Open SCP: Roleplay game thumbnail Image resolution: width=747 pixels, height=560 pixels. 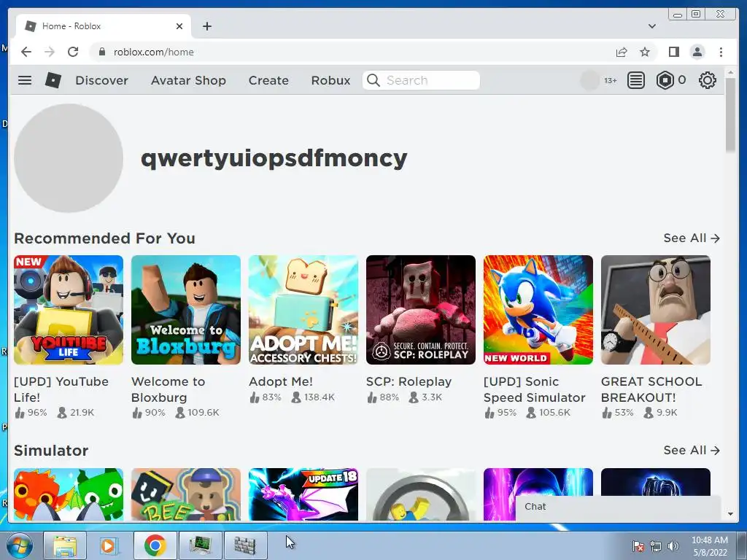421,310
